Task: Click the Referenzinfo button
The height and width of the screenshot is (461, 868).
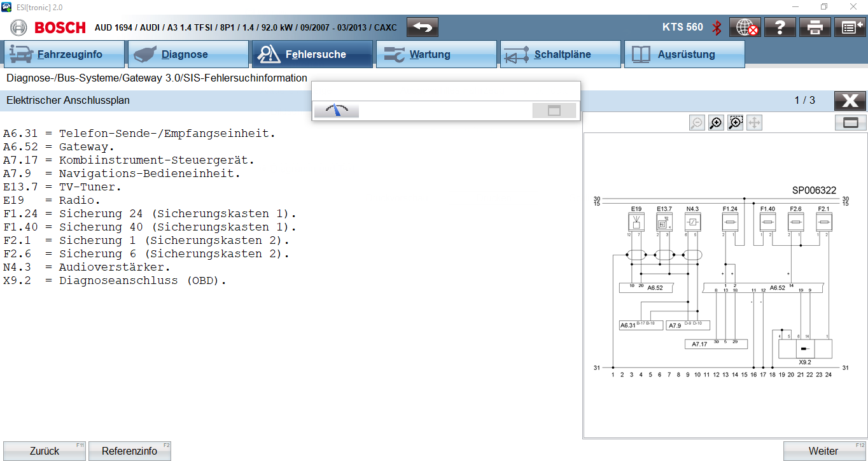Action: pyautogui.click(x=129, y=451)
